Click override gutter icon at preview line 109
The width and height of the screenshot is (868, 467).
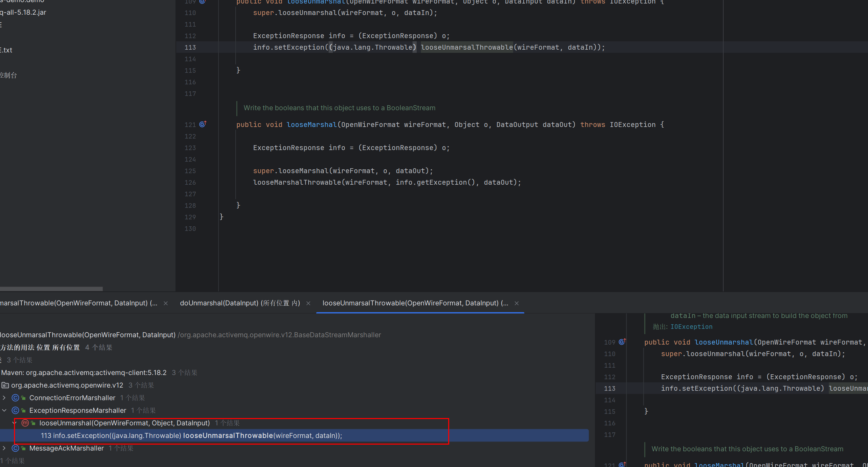click(622, 342)
